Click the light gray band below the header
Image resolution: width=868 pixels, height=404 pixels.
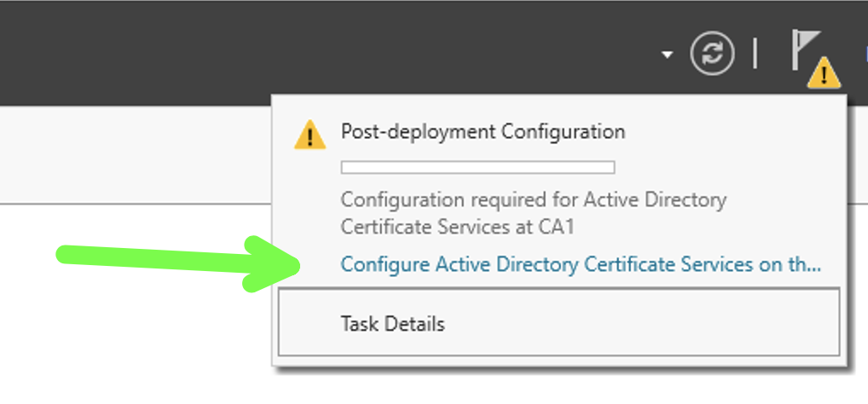pyautogui.click(x=136, y=154)
